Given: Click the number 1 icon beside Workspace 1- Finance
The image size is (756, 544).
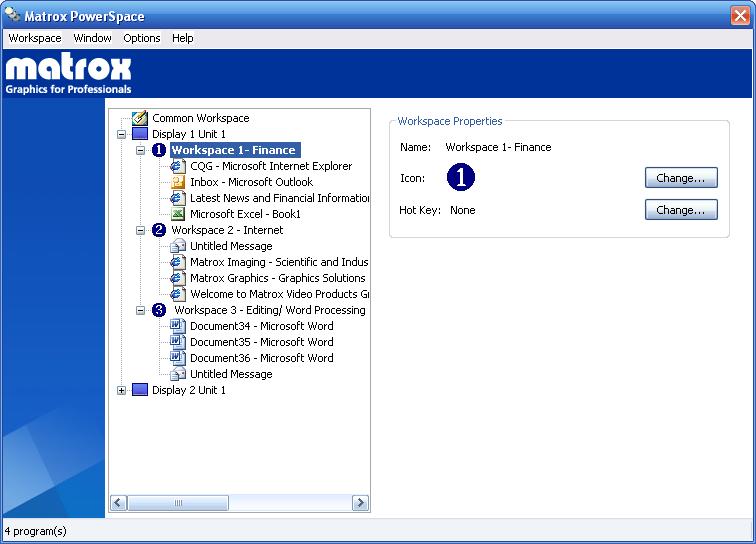Looking at the screenshot, I should (159, 150).
